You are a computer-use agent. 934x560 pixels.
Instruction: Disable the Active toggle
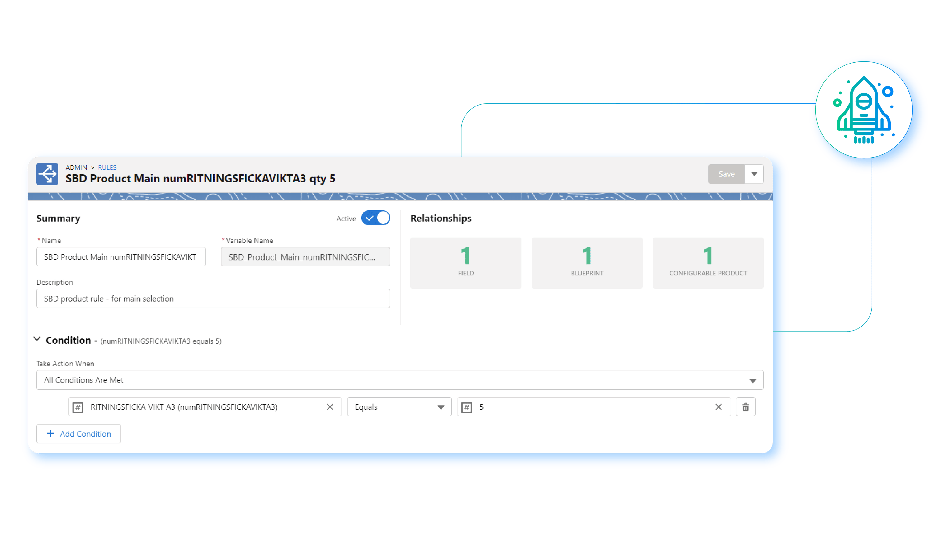pyautogui.click(x=376, y=218)
